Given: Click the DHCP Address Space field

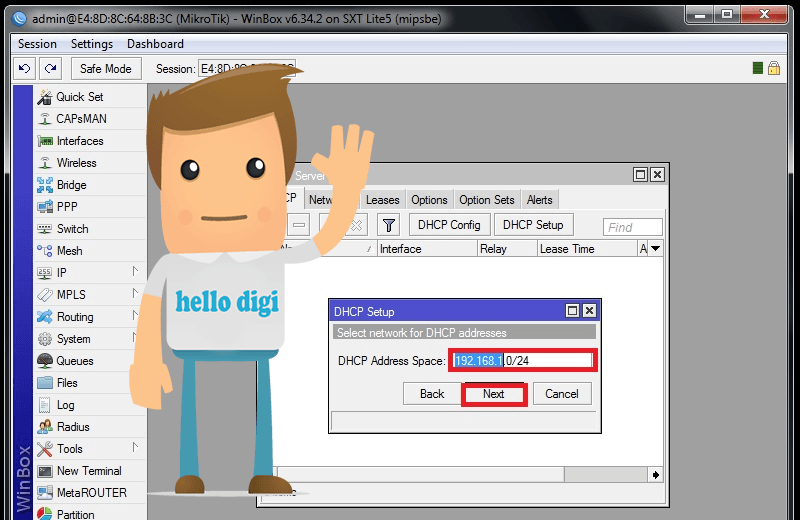Looking at the screenshot, I should pos(522,361).
